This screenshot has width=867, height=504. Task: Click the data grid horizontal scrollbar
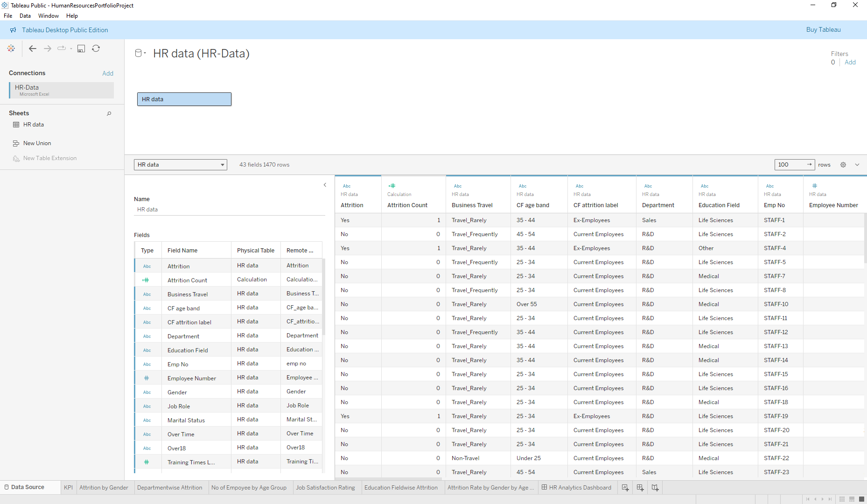coord(388,478)
